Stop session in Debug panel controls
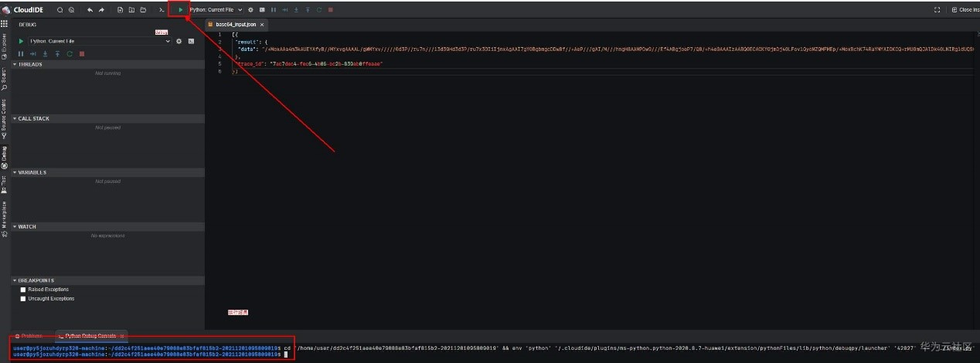 tap(82, 54)
